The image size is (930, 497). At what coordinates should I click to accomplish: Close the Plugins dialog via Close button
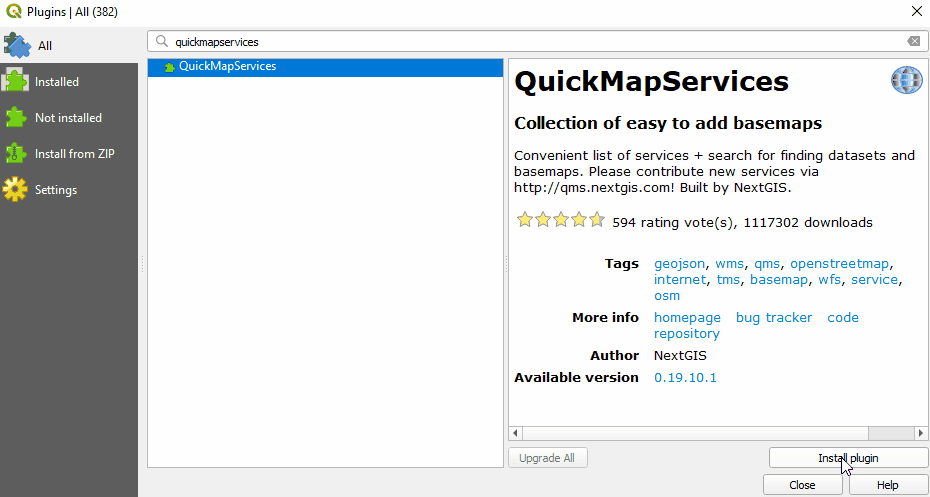[802, 485]
